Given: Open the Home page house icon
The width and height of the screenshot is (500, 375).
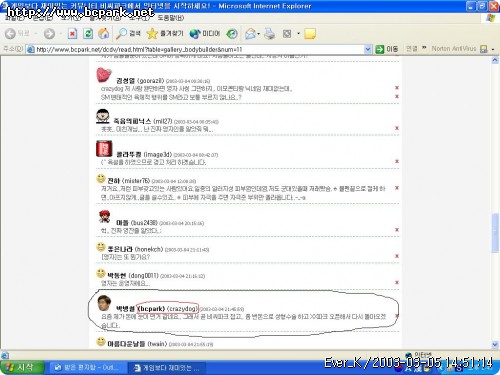Looking at the screenshot, I should pos(104,33).
